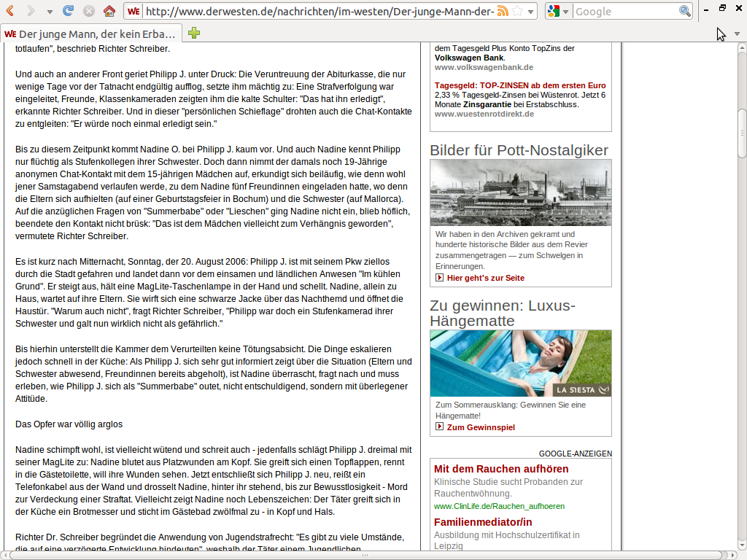Click arrow icon beside 'Hier geht's zur Seite'
The height and width of the screenshot is (560, 747).
439,278
